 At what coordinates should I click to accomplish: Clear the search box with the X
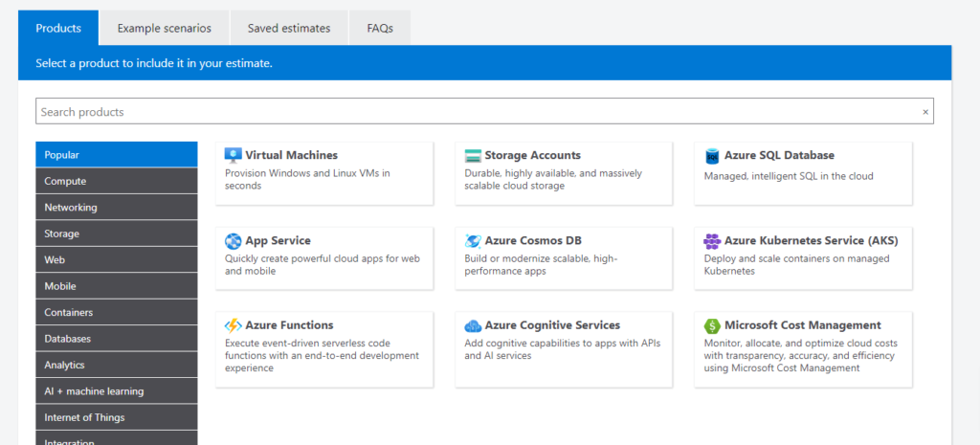click(924, 112)
